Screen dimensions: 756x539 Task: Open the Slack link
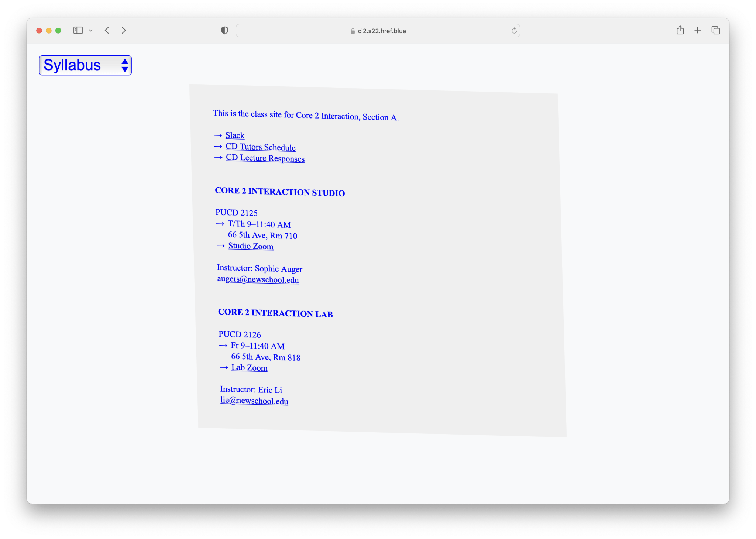tap(235, 135)
